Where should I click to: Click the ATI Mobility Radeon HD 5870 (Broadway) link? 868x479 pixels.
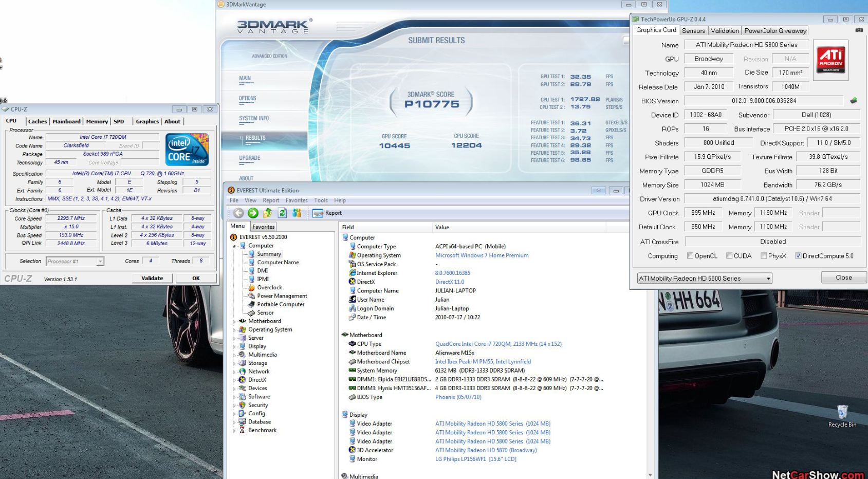tap(486, 450)
